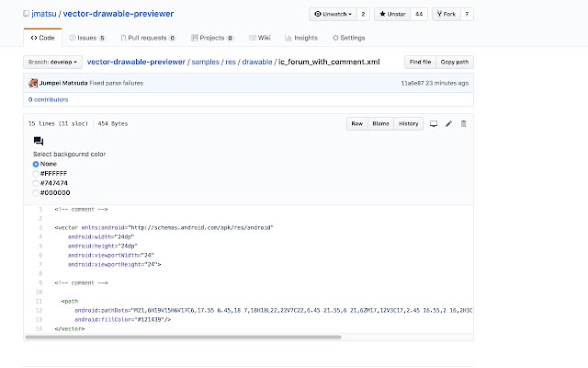Select None background color option

36,164
